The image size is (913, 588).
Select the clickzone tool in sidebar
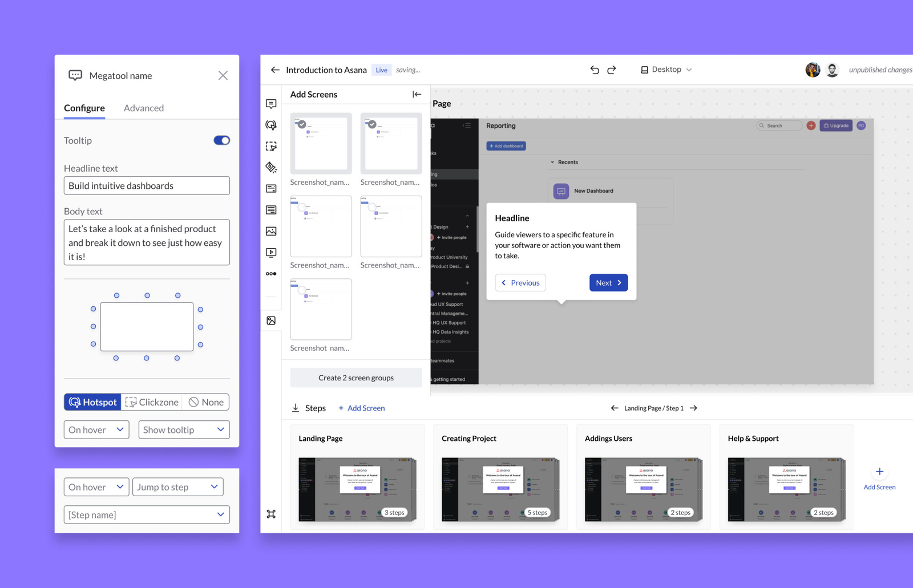pos(271,147)
